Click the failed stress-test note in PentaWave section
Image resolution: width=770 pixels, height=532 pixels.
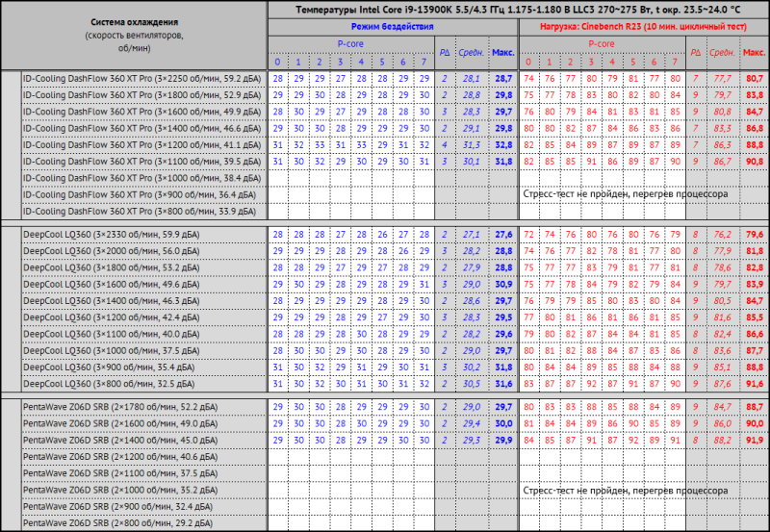(625, 490)
